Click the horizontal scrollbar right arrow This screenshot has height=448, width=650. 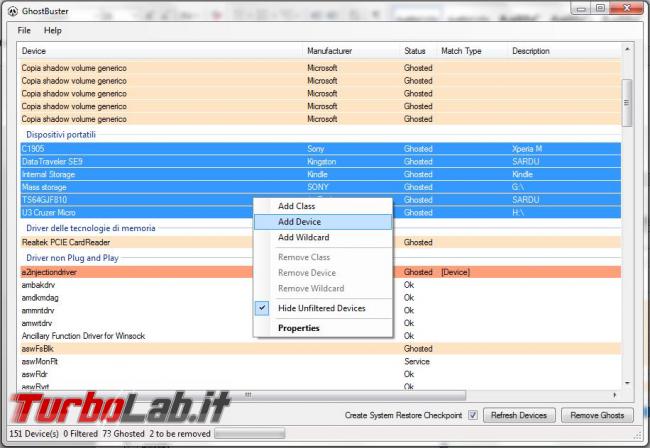point(615,395)
